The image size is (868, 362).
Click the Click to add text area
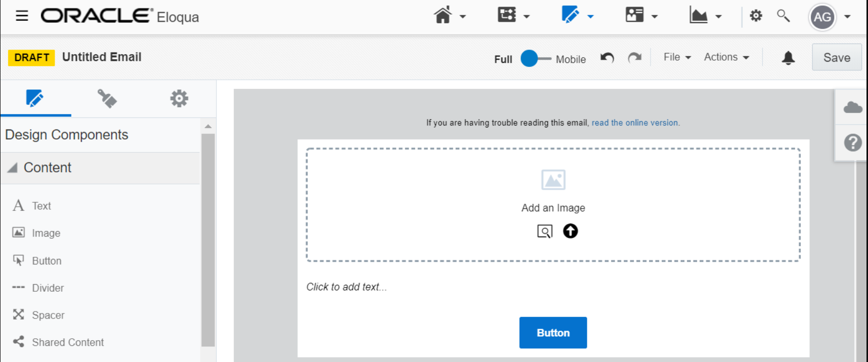346,287
